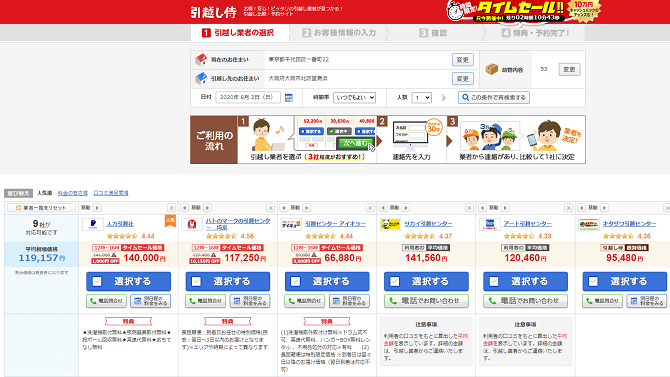
Task: Close the サカイ引越センター column
Action: tap(469, 208)
